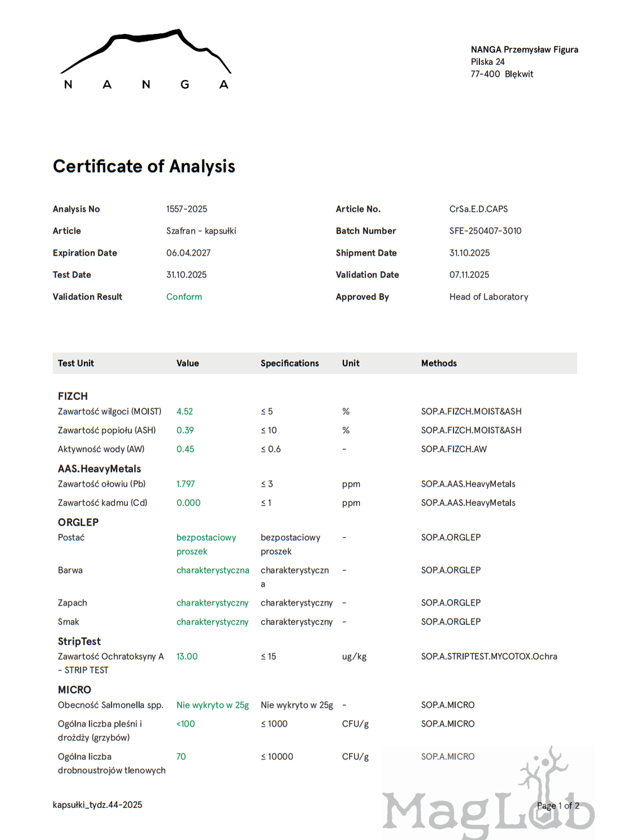Click the analysis number 1557-2025
Image resolution: width=630 pixels, height=840 pixels.
click(x=186, y=209)
